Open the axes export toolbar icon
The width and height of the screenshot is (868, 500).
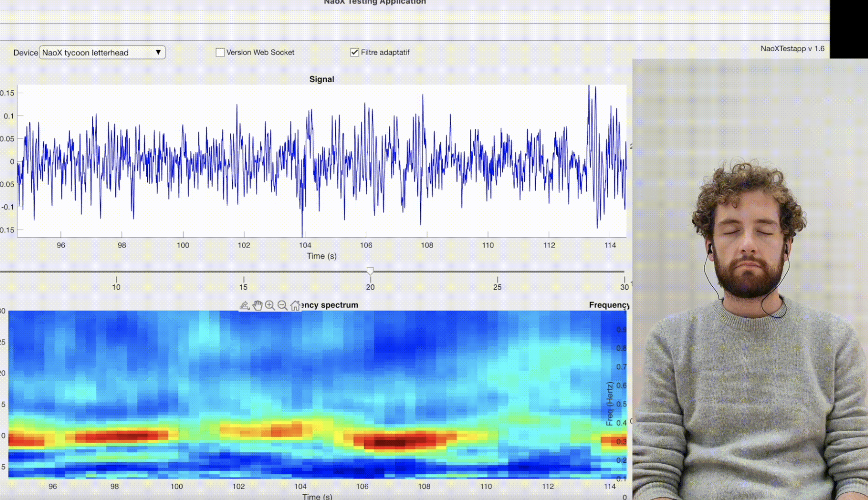(244, 306)
